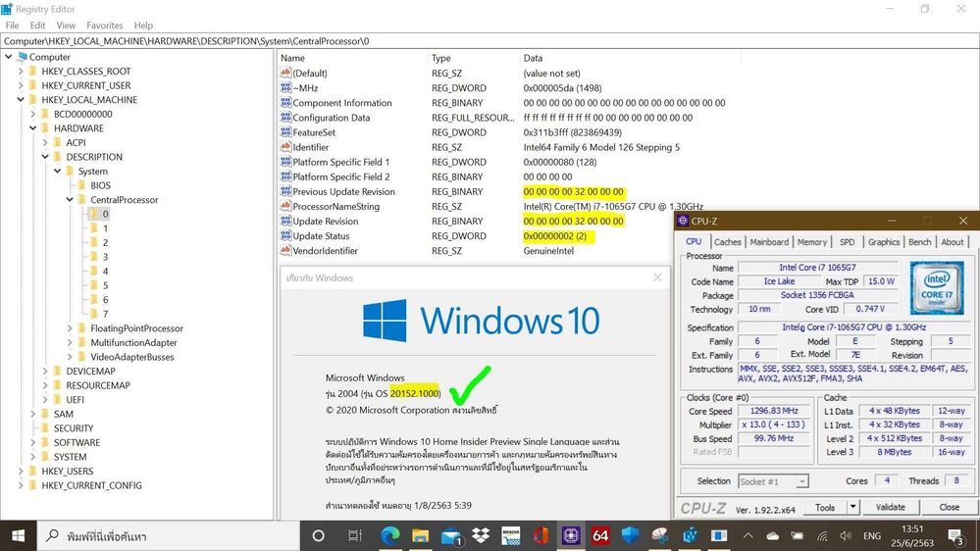Open Task View on the taskbar
Viewport: 980px width, 551px height.
[x=354, y=535]
